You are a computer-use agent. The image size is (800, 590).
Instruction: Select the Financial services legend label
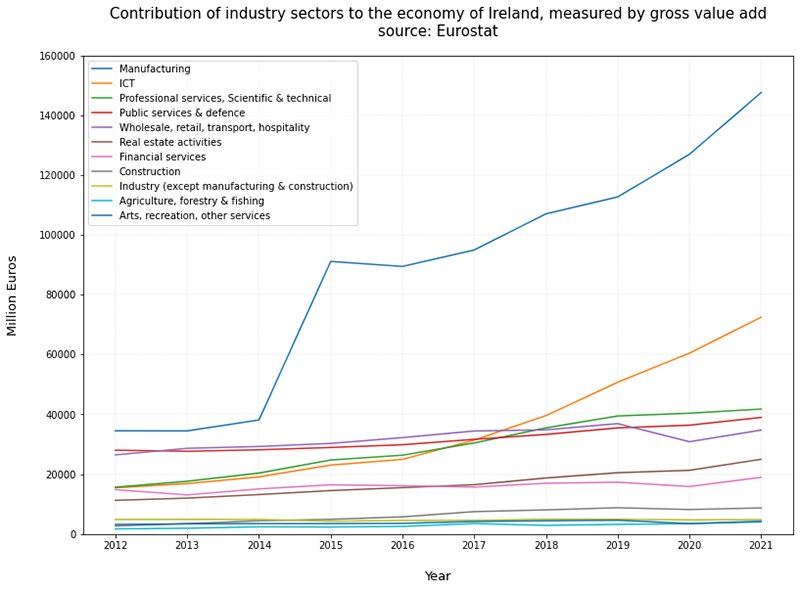[x=162, y=157]
